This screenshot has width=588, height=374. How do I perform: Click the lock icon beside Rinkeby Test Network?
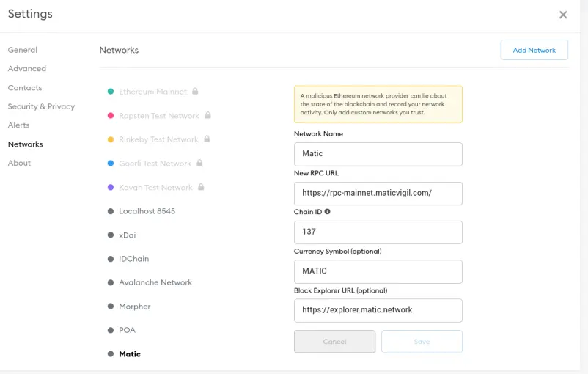[x=207, y=139]
